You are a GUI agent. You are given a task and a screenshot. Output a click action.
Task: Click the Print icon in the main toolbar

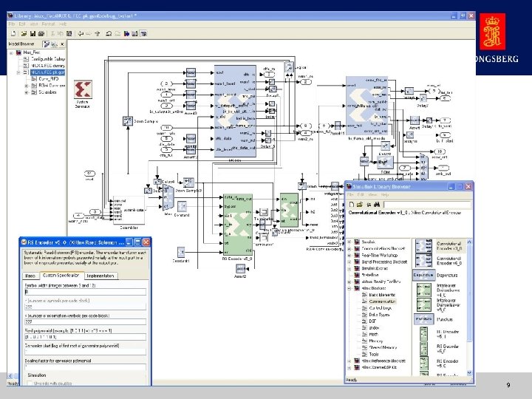[x=41, y=33]
